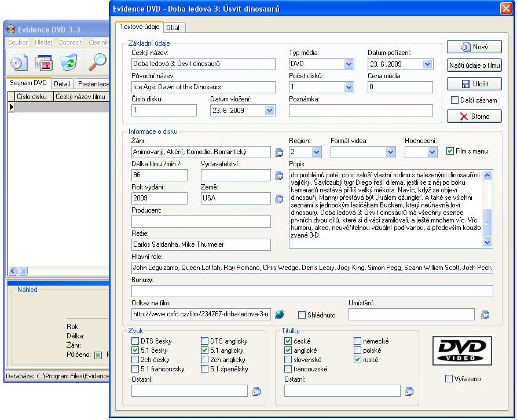Click the Režie input field
517x420 pixels.
pos(201,244)
